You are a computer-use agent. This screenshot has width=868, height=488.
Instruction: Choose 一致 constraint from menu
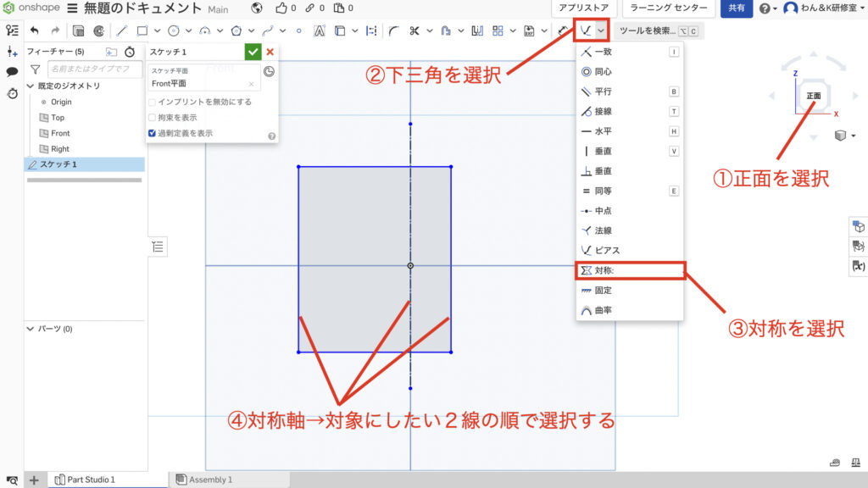click(x=630, y=52)
